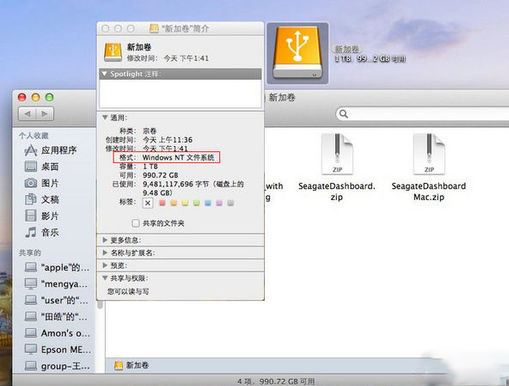Select the shared computer "apple"的… icon
The width and height of the screenshot is (509, 386).
click(31, 267)
